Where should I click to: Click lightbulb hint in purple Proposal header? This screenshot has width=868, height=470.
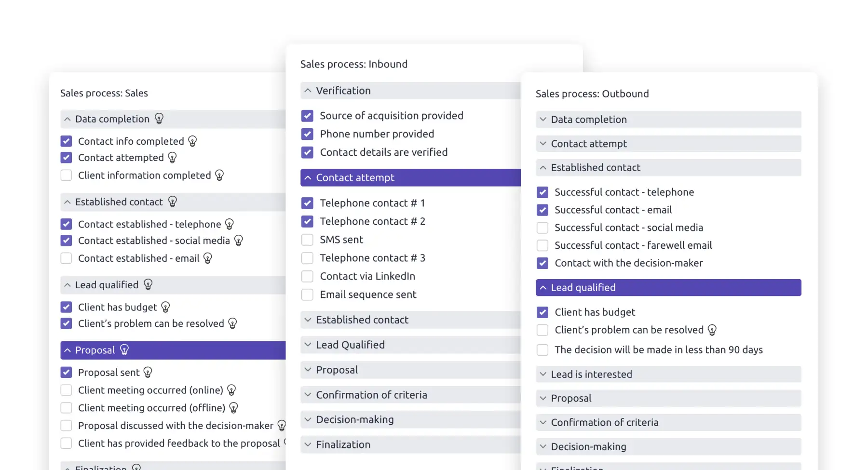click(x=124, y=350)
